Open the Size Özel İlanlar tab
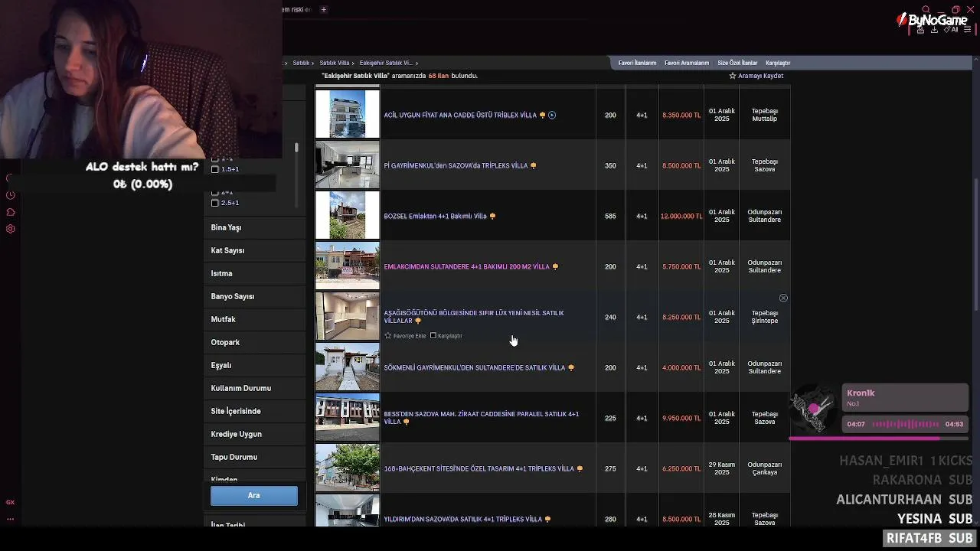Viewport: 980px width, 551px height. [x=737, y=63]
